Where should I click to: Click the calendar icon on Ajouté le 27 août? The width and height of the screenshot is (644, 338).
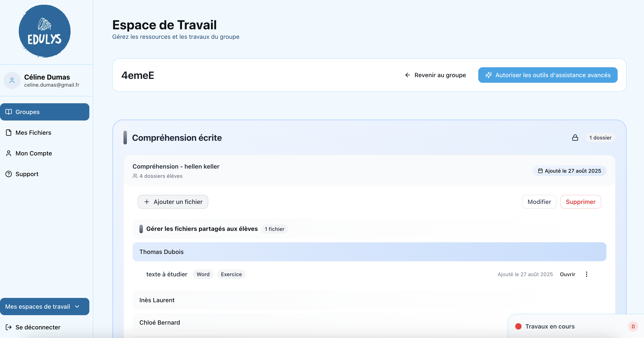coord(540,171)
